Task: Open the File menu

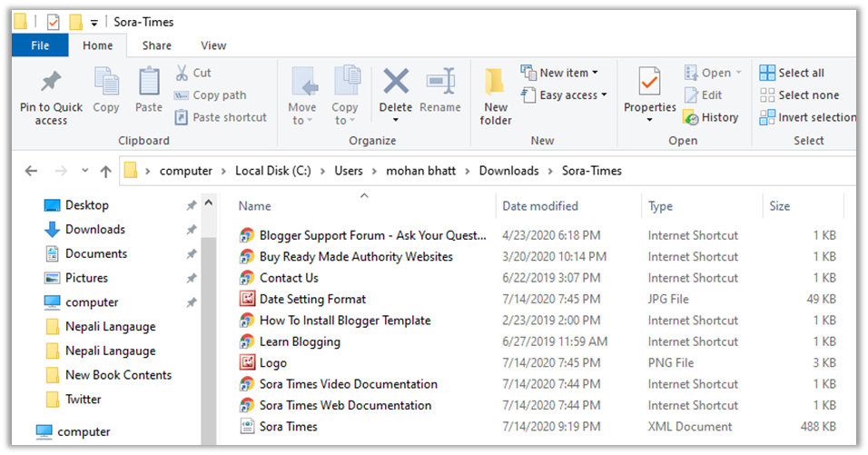Action: [40, 45]
